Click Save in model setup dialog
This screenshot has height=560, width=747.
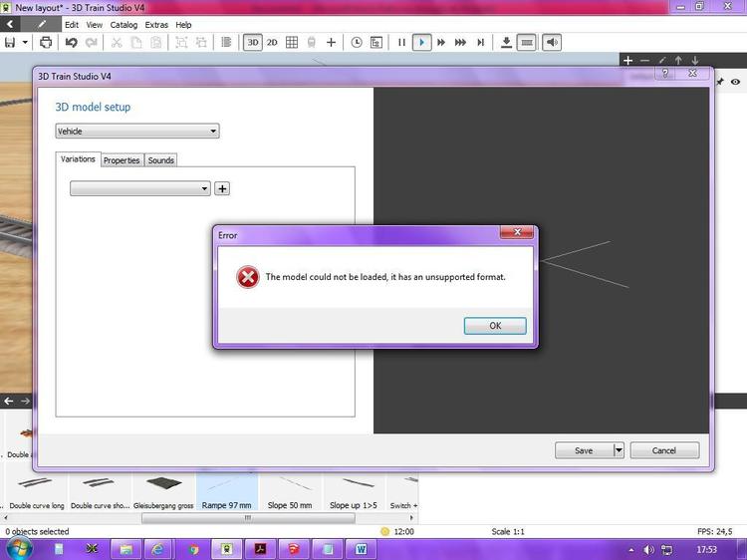[584, 450]
